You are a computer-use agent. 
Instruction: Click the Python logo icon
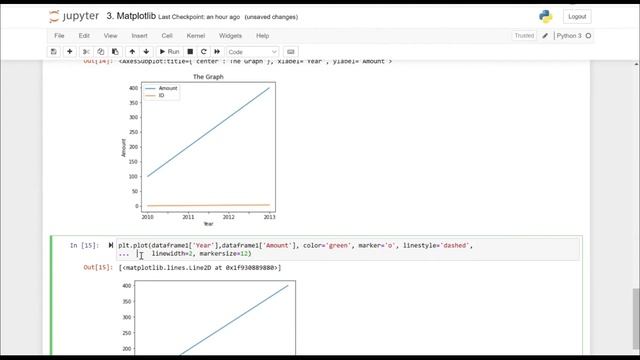545,16
